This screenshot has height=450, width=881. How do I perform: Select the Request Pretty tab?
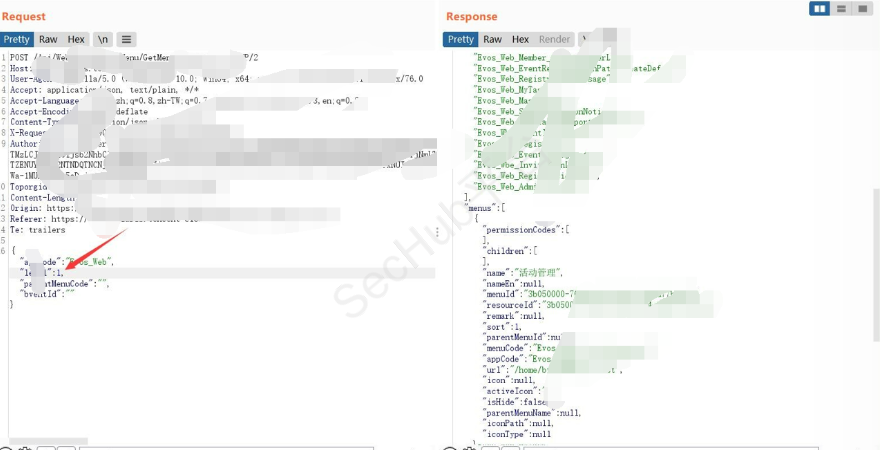17,40
